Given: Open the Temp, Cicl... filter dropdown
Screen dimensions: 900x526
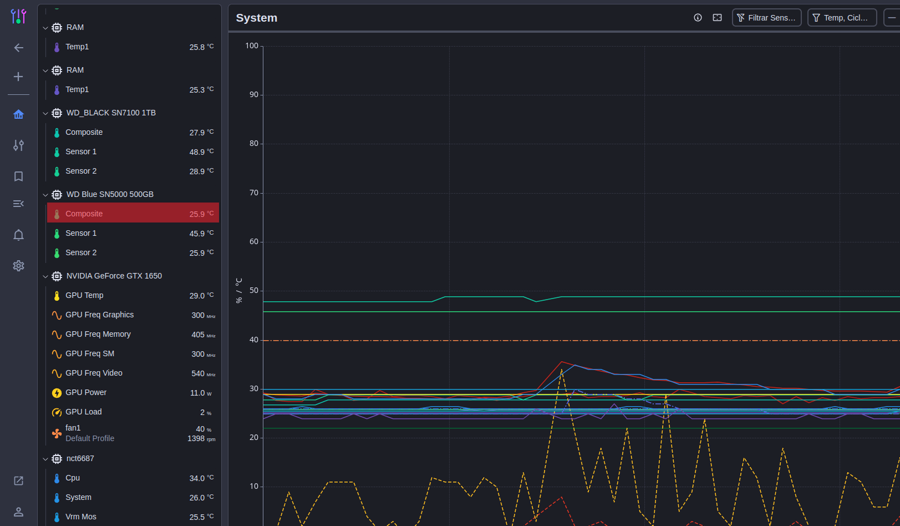Looking at the screenshot, I should [x=842, y=18].
